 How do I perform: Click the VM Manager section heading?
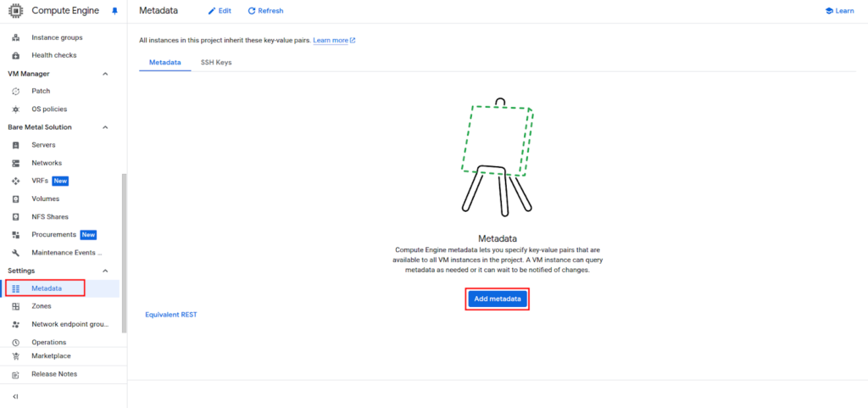click(x=29, y=74)
